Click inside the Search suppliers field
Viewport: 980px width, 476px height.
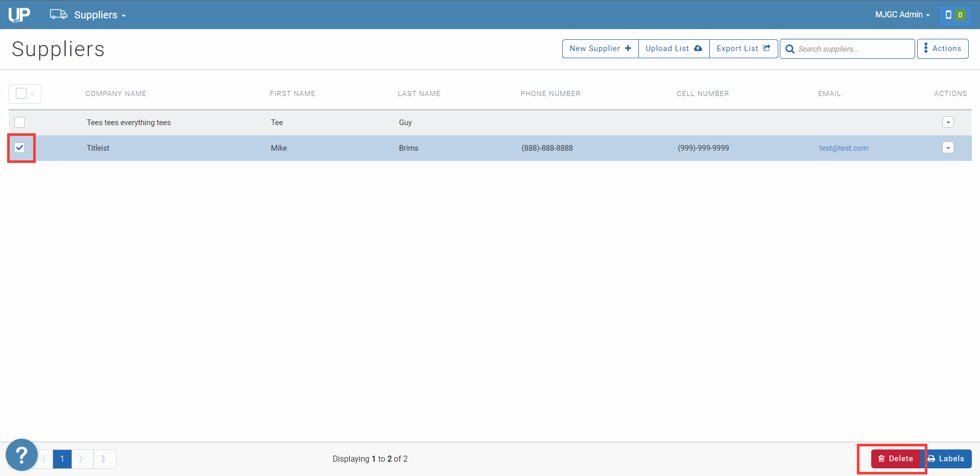click(x=848, y=49)
